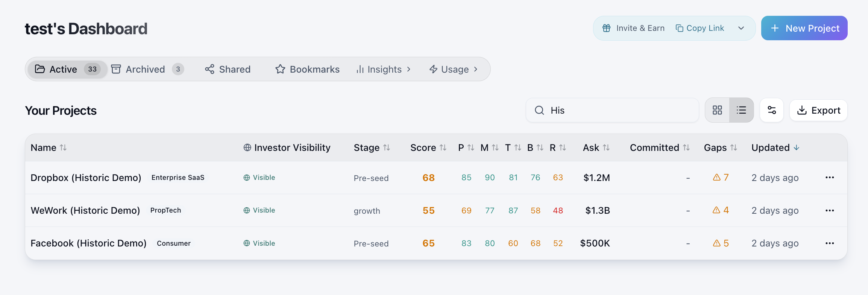Click the Invite & Earn label

coord(640,28)
